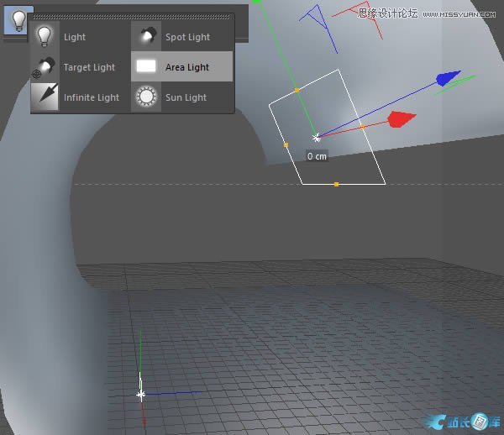
Task: Click the "0 cm" value label
Action: click(x=317, y=156)
